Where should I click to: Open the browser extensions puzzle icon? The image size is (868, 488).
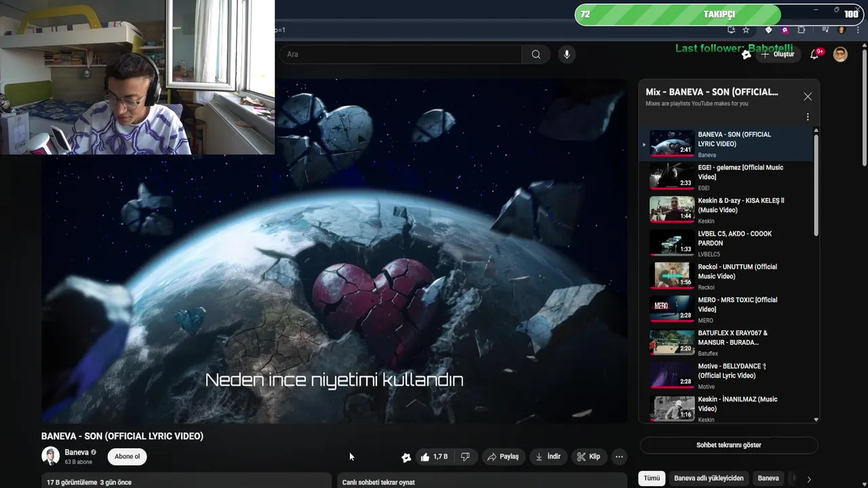point(801,30)
